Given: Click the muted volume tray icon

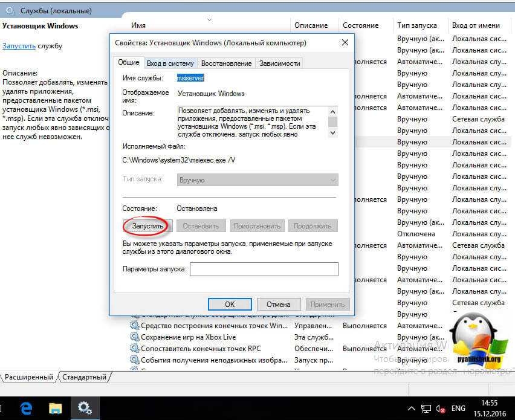Looking at the screenshot, I should click(440, 409).
